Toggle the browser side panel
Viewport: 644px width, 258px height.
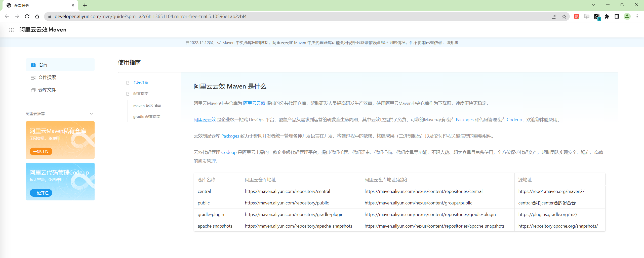pyautogui.click(x=617, y=17)
